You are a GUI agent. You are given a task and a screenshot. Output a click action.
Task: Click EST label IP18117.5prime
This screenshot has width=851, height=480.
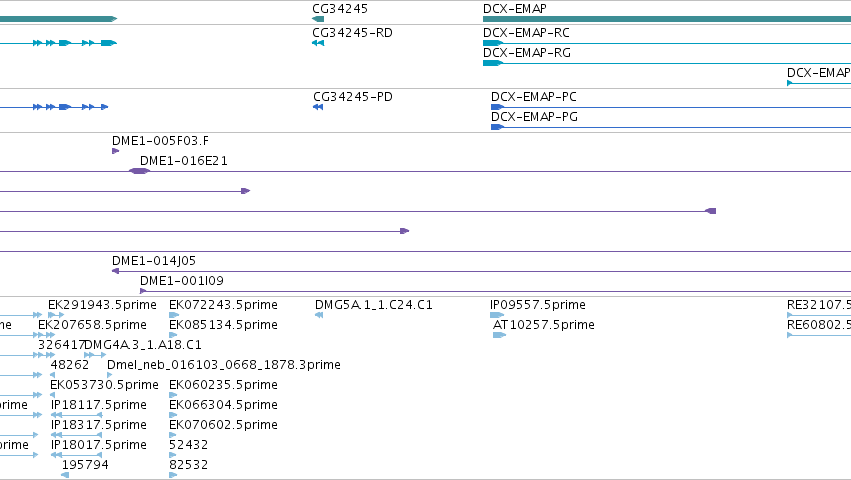coord(98,405)
